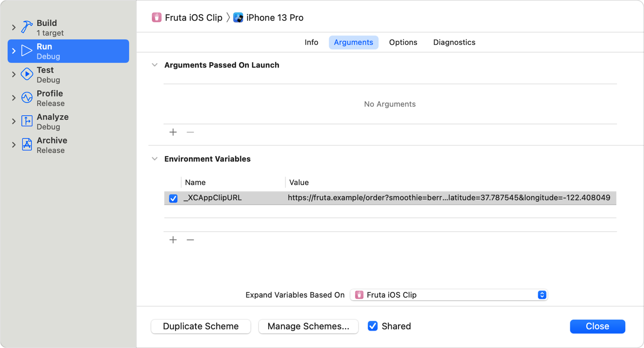
Task: Expand the Run action disclosure arrow
Action: click(14, 51)
